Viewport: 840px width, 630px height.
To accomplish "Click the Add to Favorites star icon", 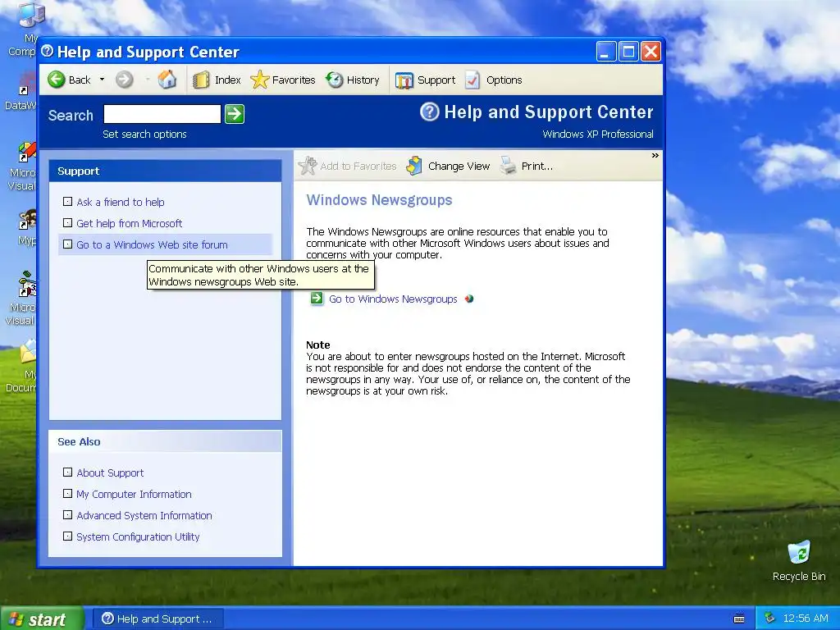I will [x=308, y=166].
